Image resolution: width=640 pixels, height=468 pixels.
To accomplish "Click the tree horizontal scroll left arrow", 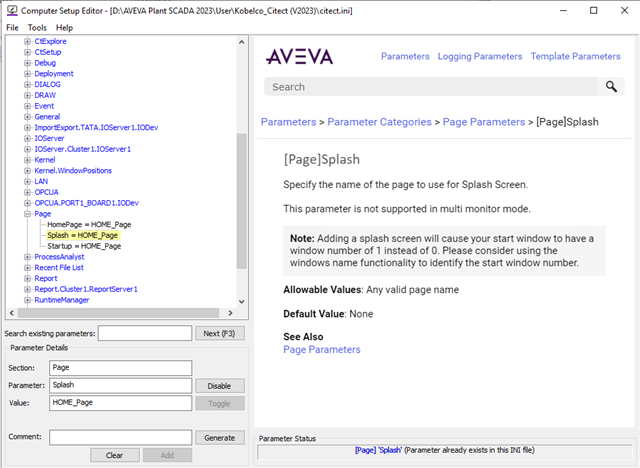I will pyautogui.click(x=12, y=313).
